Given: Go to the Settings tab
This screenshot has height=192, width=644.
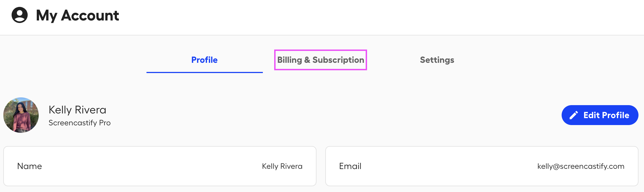Looking at the screenshot, I should pos(437,60).
